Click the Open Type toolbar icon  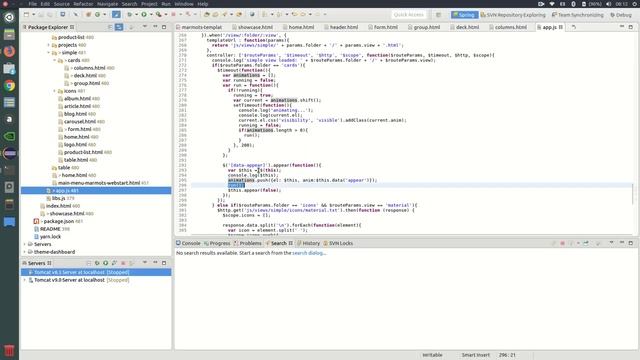207,14
